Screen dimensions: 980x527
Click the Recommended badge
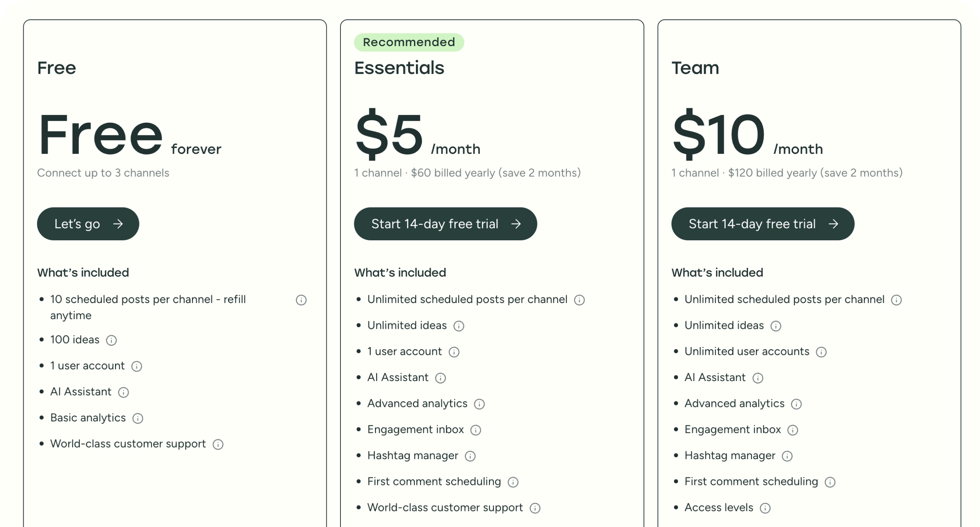[x=409, y=42]
